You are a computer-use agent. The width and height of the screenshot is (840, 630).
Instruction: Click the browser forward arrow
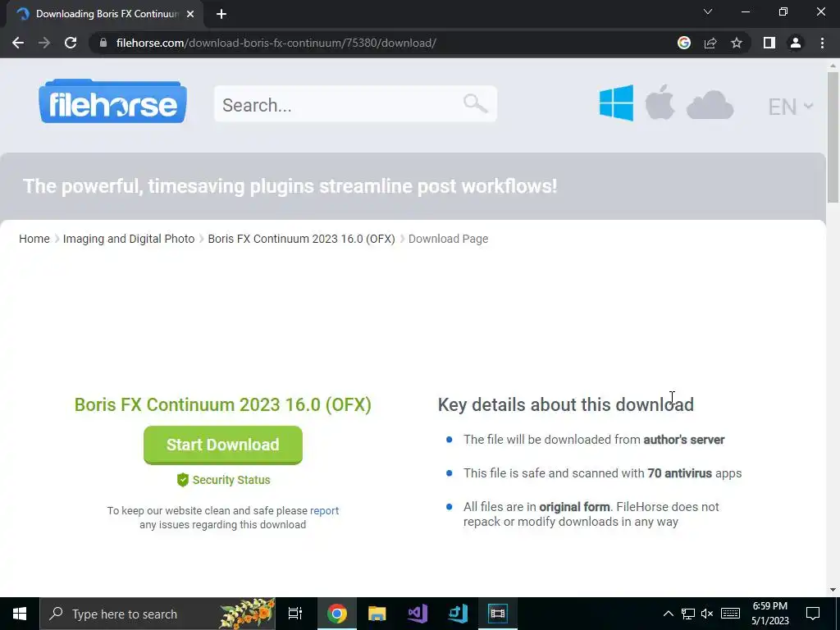click(x=44, y=43)
